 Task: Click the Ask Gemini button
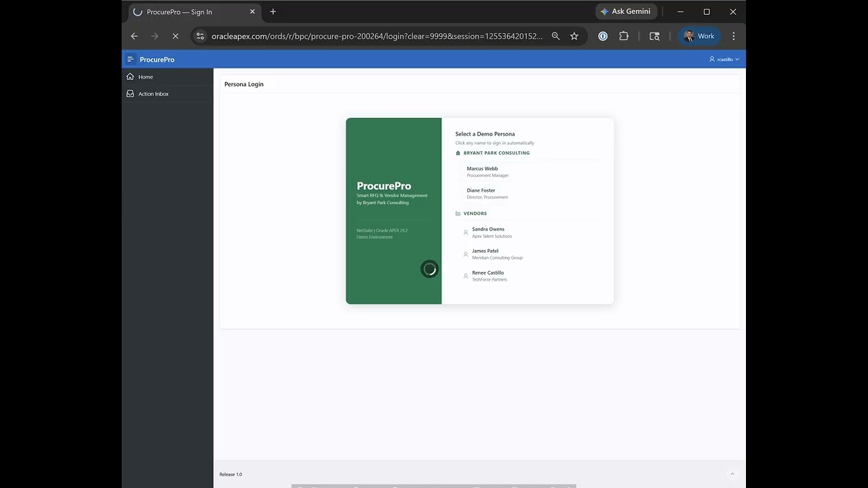[x=625, y=12]
